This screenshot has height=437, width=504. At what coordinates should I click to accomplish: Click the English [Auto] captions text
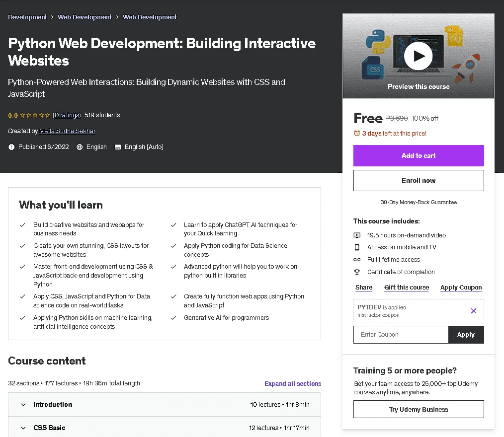(x=144, y=147)
